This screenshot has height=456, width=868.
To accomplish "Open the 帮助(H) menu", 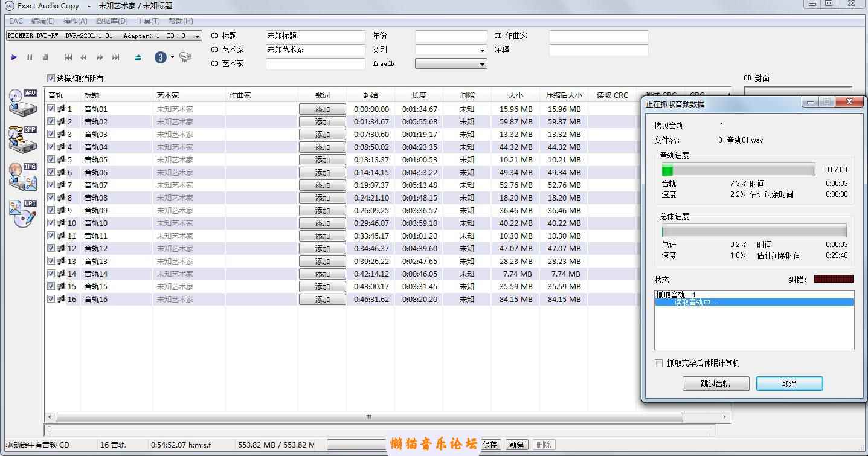I will point(181,21).
